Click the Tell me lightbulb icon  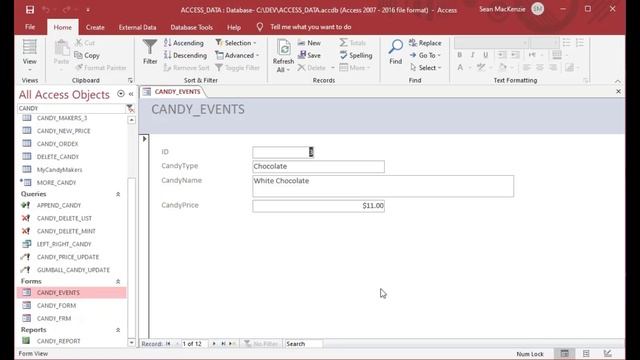coord(260,27)
